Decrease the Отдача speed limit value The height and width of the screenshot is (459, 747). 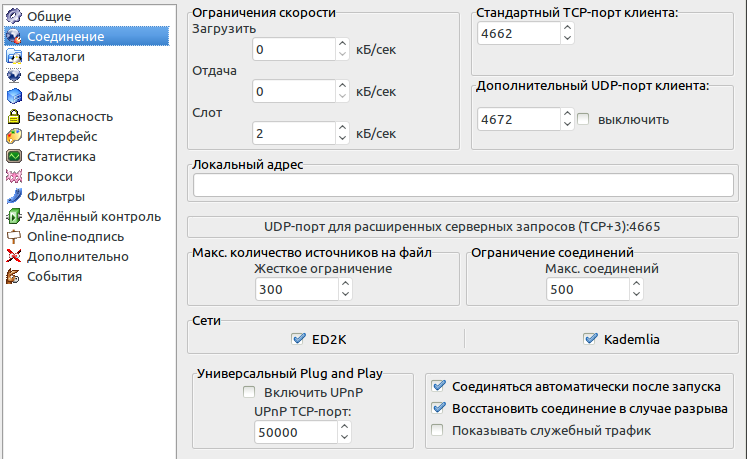point(342,96)
